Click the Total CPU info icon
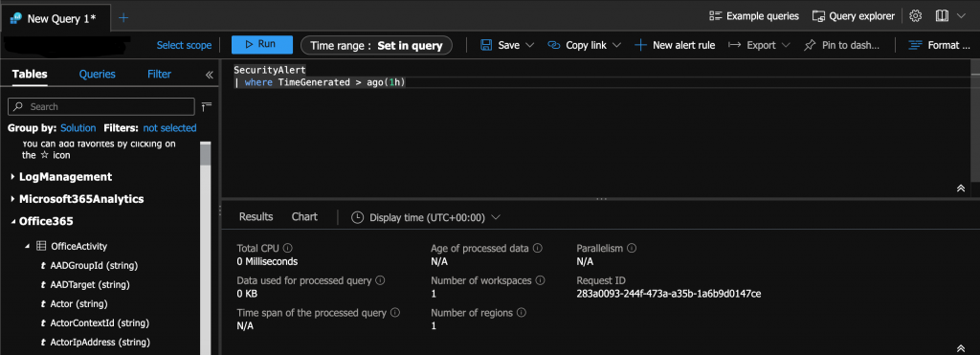 coord(287,248)
